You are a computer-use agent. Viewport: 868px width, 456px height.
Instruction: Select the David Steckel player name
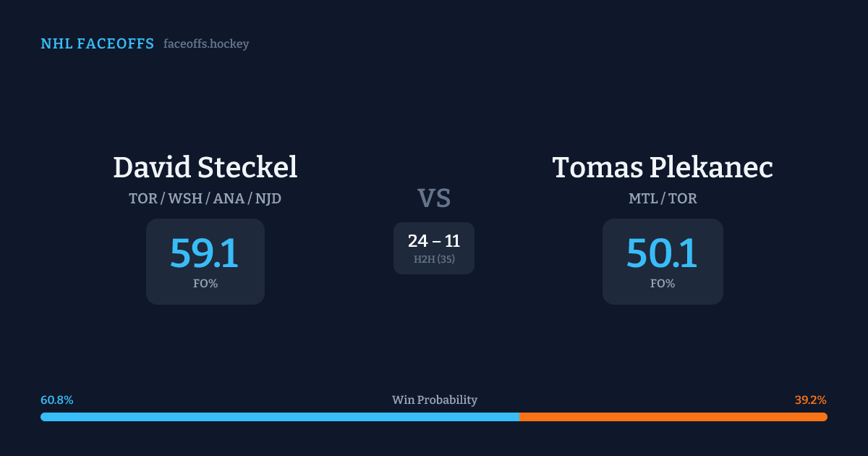(205, 167)
